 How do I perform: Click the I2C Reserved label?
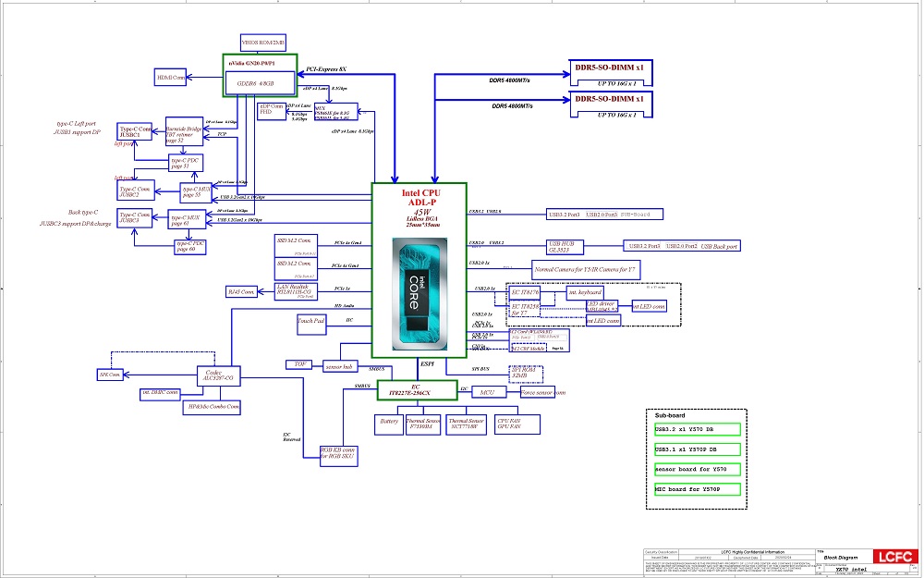(x=292, y=437)
